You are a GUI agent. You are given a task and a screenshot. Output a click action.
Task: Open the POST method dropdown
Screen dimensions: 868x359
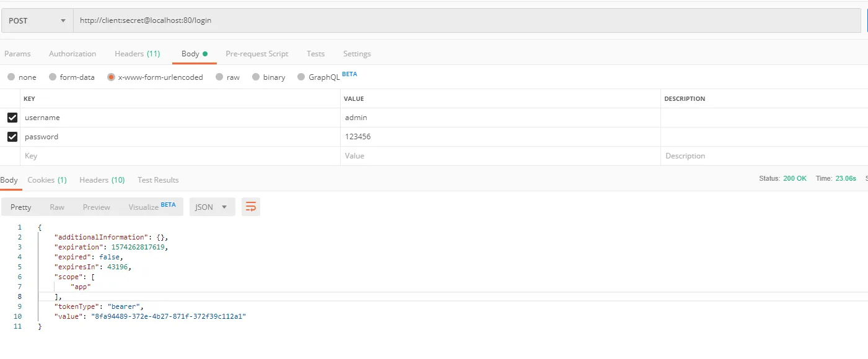tap(37, 20)
